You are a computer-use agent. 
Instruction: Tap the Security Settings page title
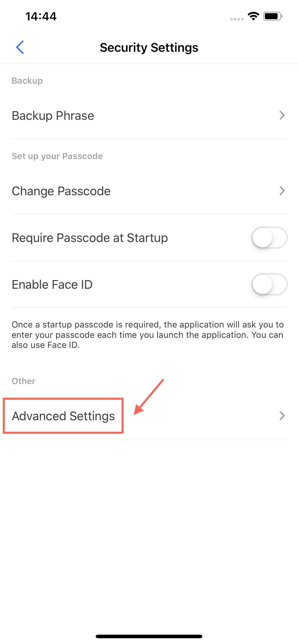click(149, 47)
